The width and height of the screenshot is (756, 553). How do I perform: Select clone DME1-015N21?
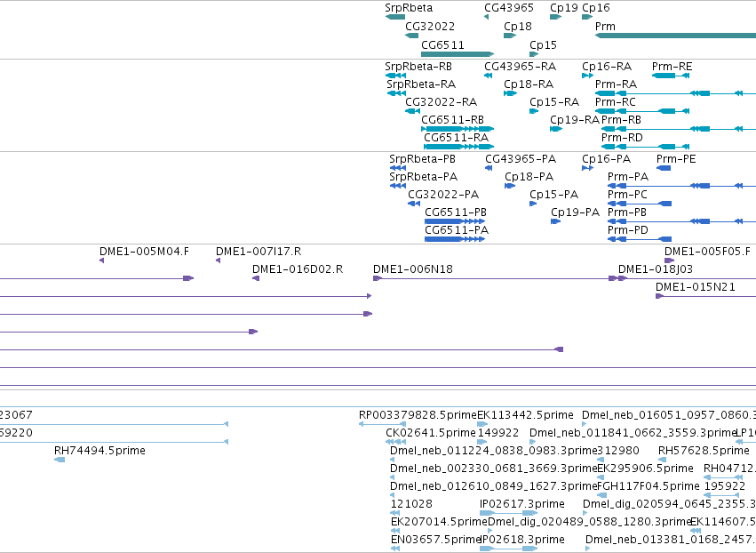click(705, 296)
